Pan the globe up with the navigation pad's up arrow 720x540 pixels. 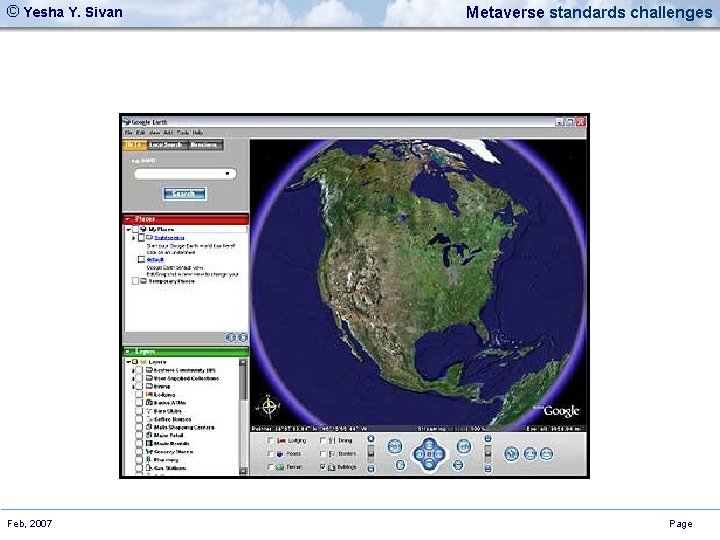(x=428, y=444)
